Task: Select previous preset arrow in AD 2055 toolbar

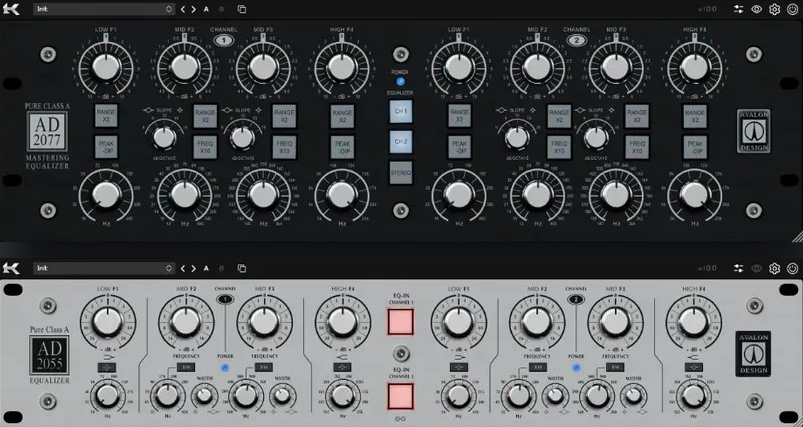Action: click(183, 268)
